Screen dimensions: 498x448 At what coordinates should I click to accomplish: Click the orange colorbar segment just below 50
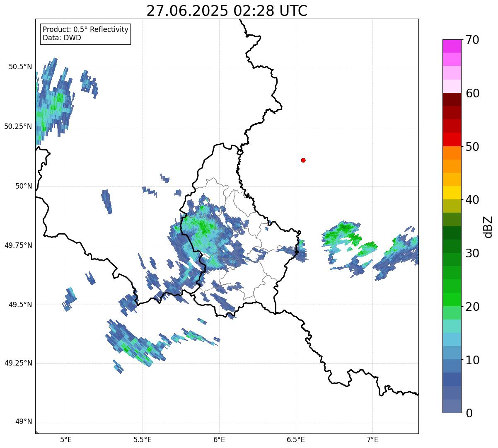452,153
